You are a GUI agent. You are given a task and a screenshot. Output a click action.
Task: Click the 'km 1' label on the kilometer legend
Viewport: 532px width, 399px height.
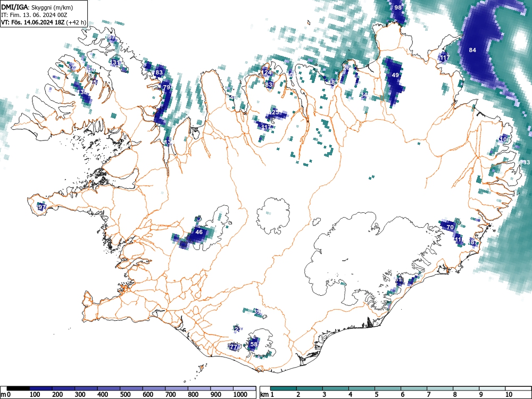click(267, 395)
